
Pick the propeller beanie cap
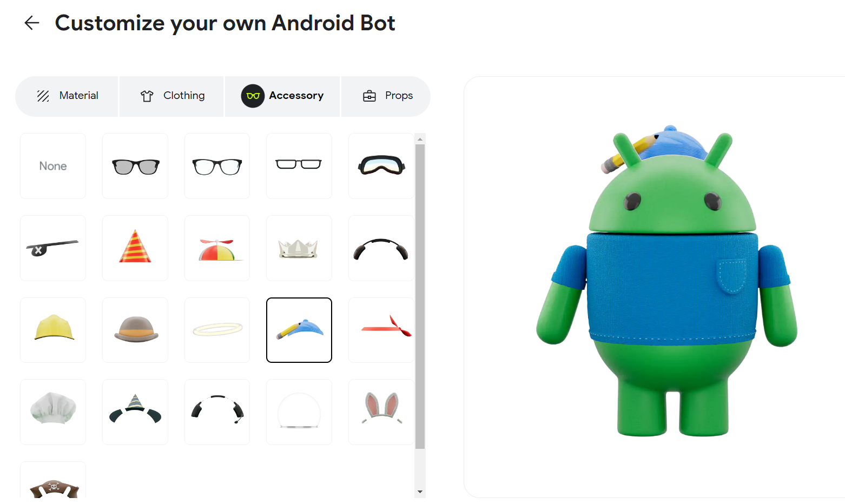click(217, 248)
